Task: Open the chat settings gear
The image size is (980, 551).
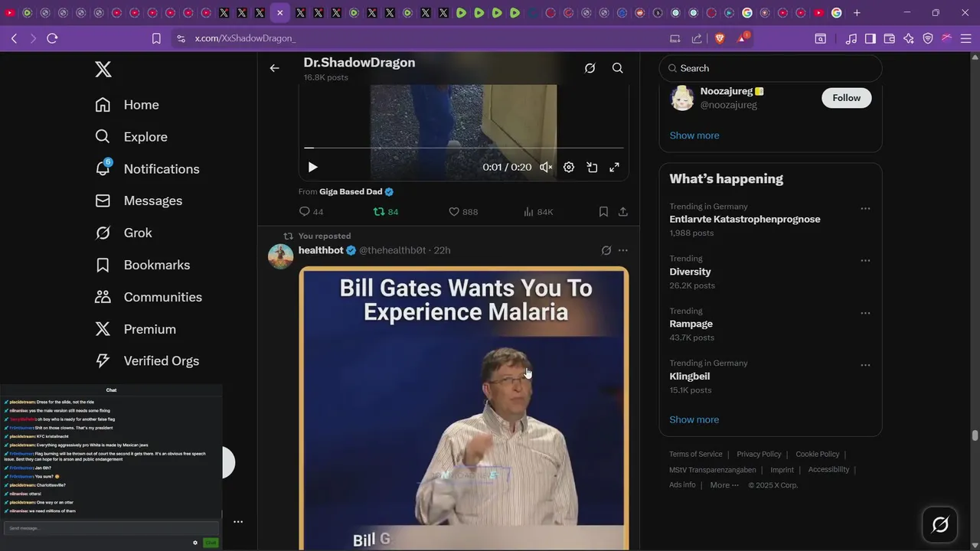Action: (x=195, y=543)
